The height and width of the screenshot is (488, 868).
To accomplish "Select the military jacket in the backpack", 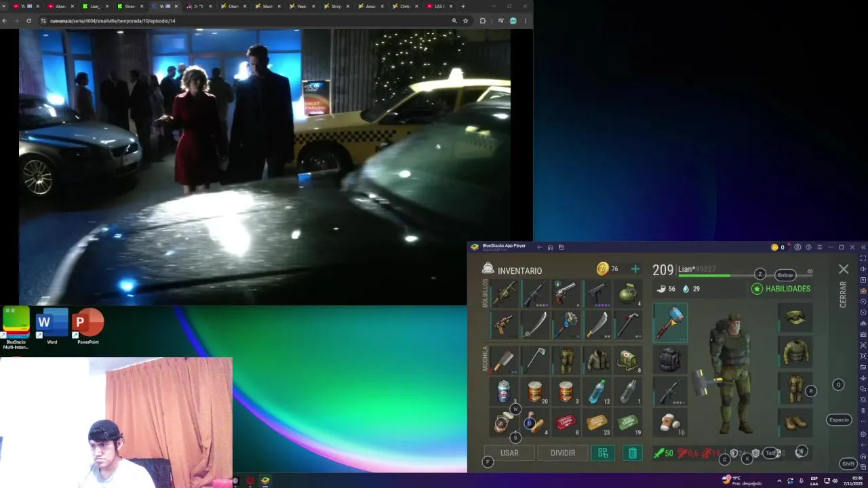I will 597,361.
